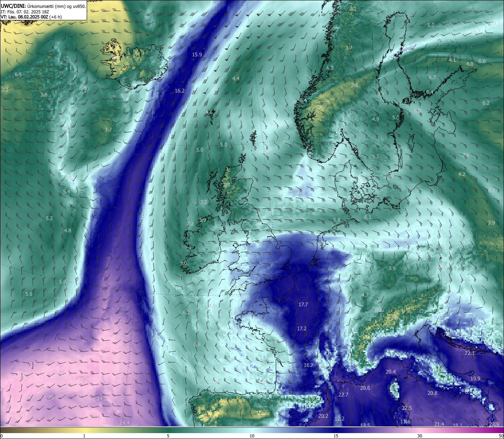Click the 6.7 value label
504x439 pixels.
[432, 78]
